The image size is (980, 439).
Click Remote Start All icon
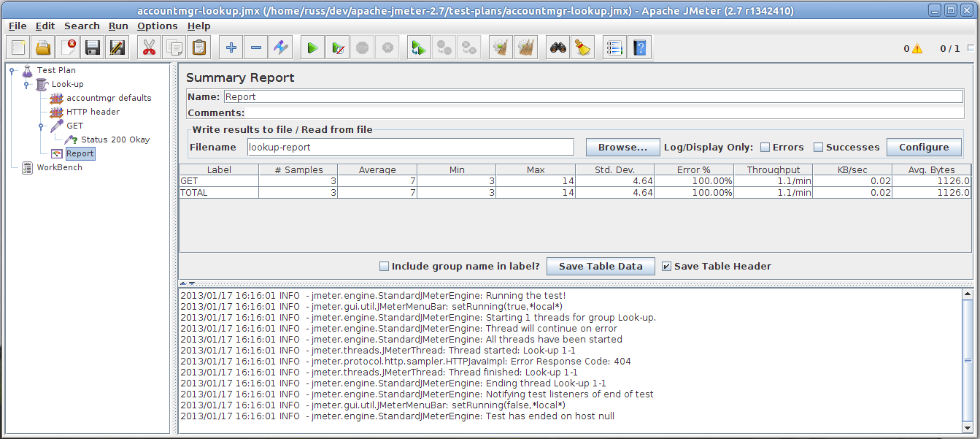(419, 48)
